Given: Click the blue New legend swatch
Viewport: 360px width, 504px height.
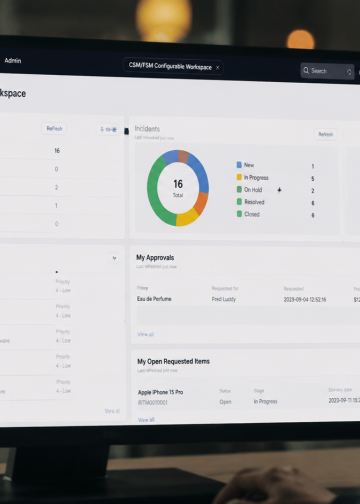Looking at the screenshot, I should click(239, 165).
